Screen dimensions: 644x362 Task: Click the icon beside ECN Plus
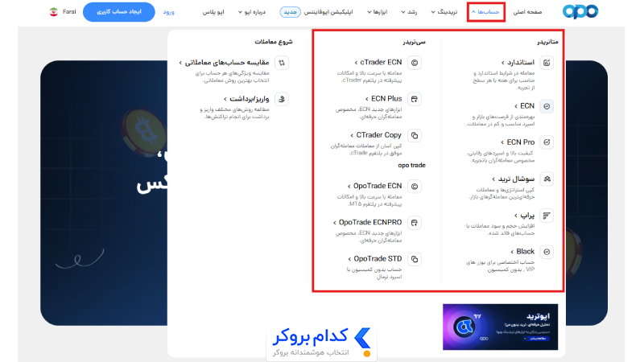[415, 99]
